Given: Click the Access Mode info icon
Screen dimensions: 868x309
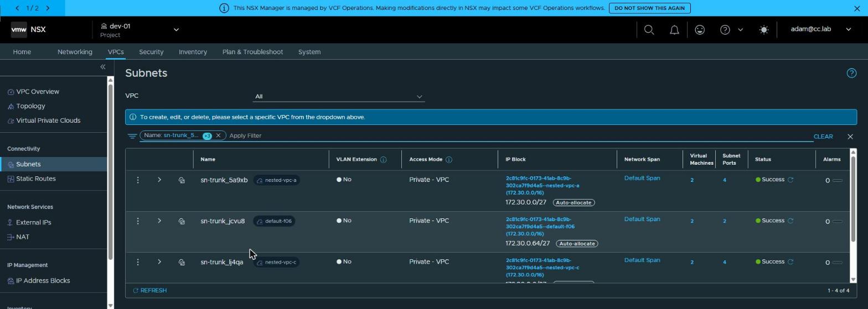Looking at the screenshot, I should (449, 160).
